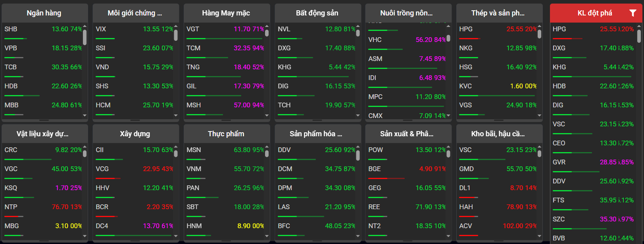
Task: Select the Thép và sản ph... header
Action: coord(499,13)
